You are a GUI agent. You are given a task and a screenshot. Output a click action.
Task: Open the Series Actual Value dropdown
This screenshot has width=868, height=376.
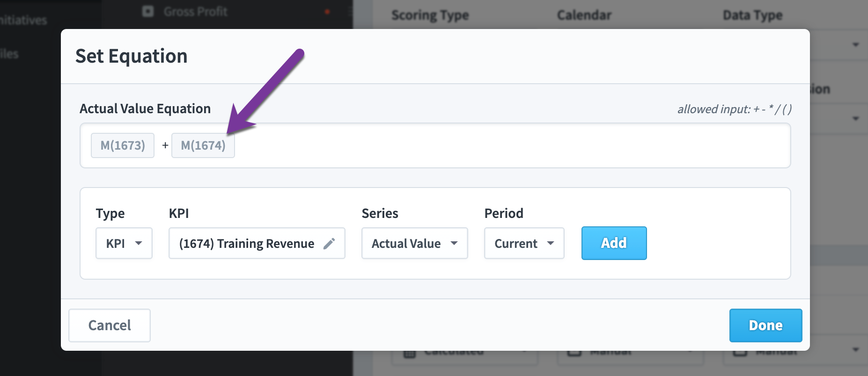click(x=415, y=243)
